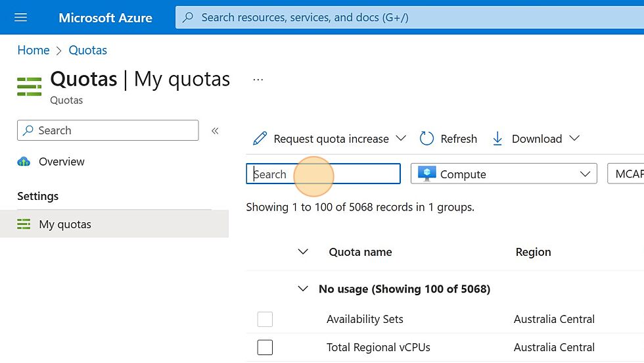Select My quotas in the sidebar
This screenshot has width=644, height=363.
[114, 224]
